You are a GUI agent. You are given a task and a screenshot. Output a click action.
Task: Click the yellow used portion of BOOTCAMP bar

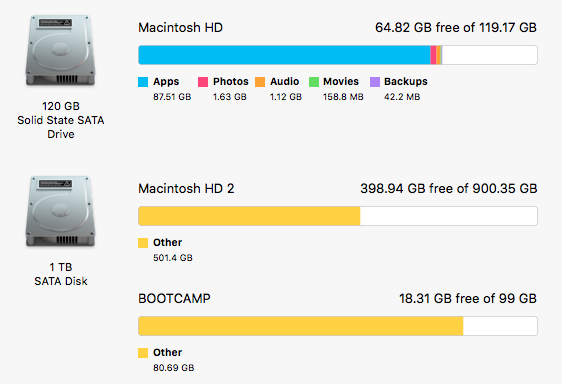[x=301, y=326]
